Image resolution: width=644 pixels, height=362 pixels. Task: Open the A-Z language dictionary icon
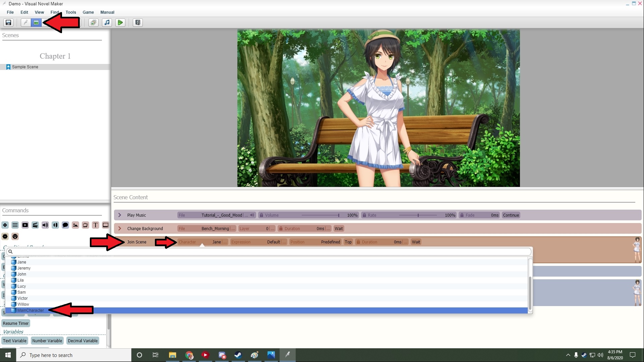point(137,22)
